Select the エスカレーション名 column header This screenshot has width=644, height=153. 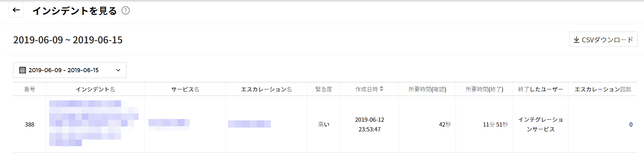pos(266,89)
